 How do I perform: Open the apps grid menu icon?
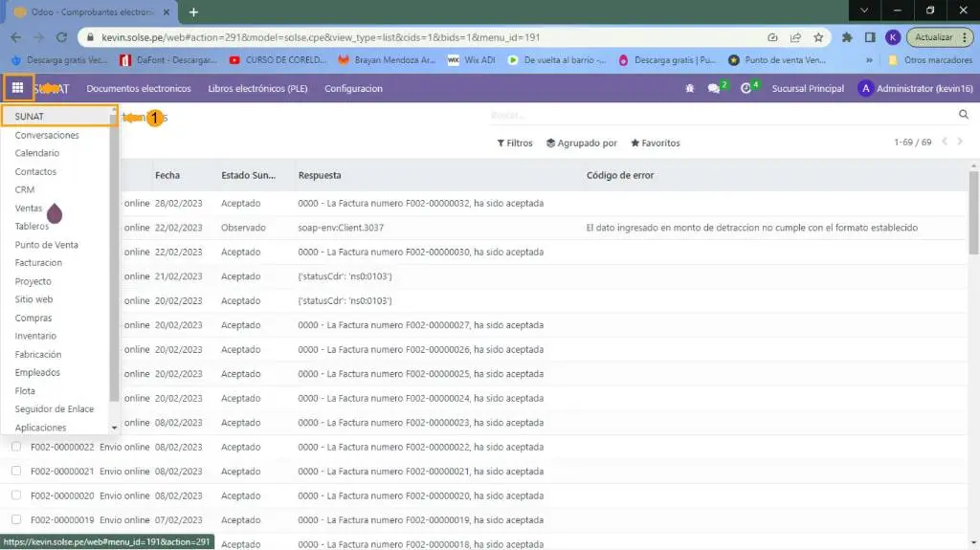[17, 88]
